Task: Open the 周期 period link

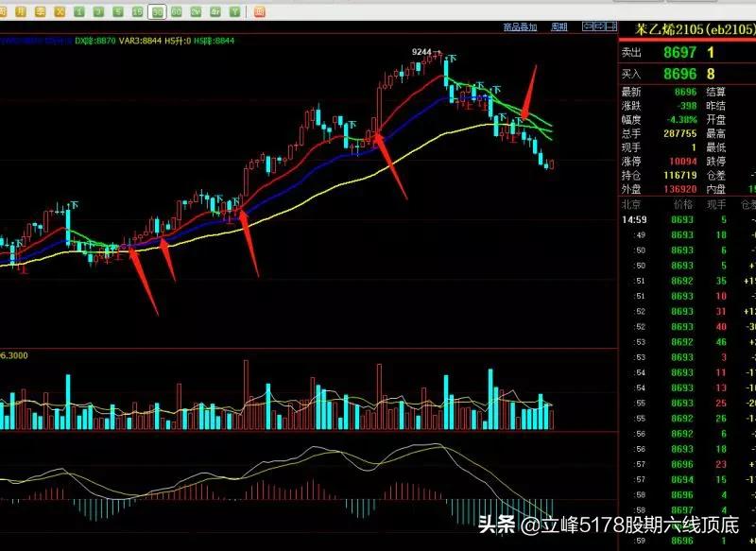Action: 559,27
